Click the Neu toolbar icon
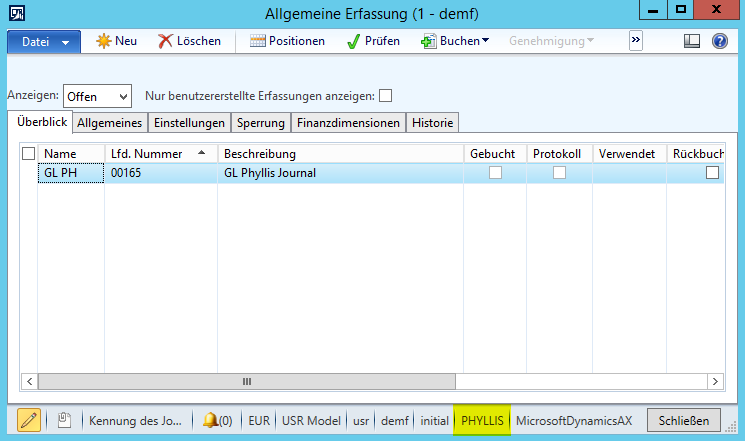The height and width of the screenshot is (441, 745). tap(104, 41)
